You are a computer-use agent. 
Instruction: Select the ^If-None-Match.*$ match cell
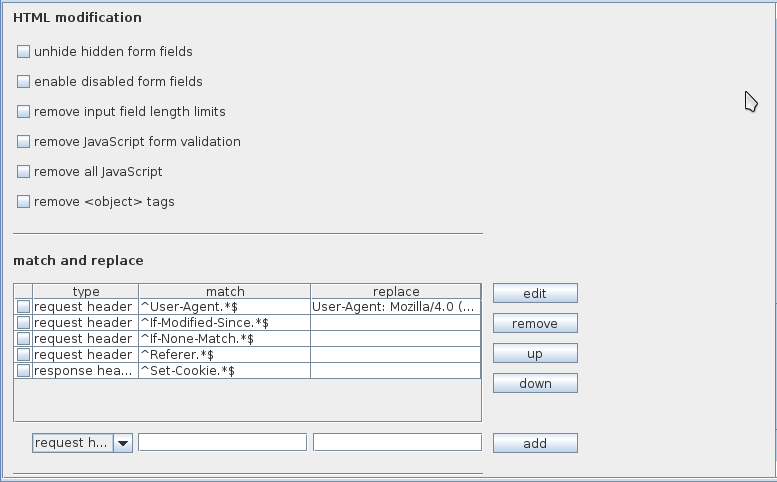point(224,338)
